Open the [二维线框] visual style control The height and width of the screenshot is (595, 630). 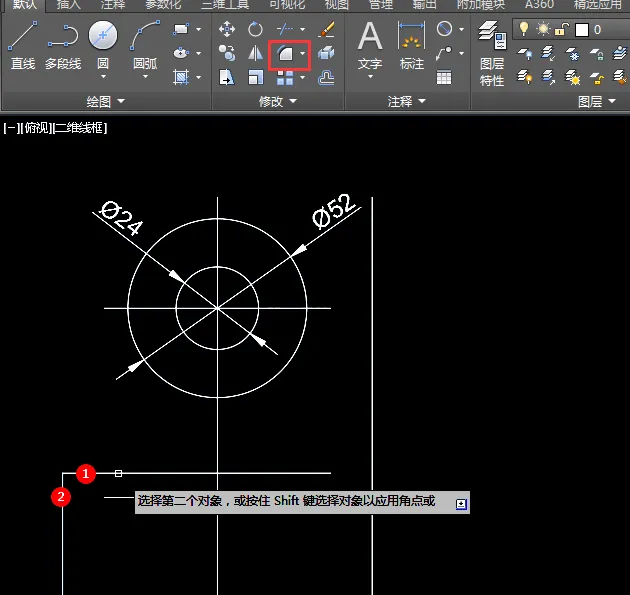coord(80,128)
